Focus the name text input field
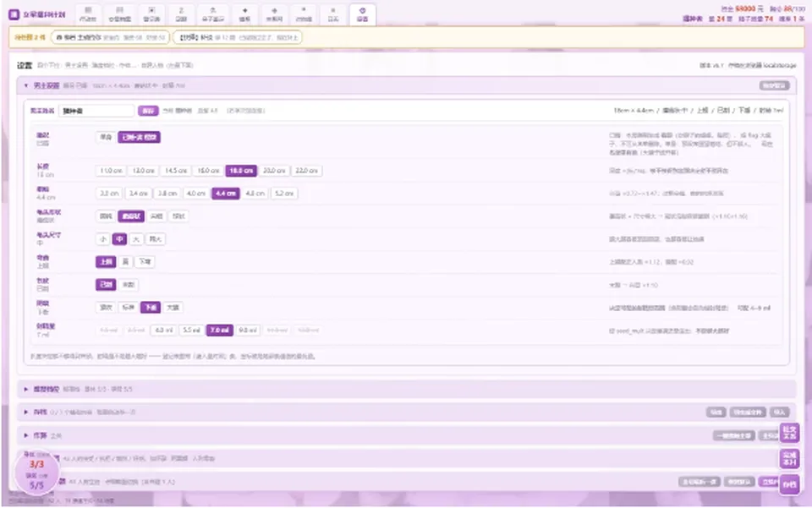This screenshot has width=812, height=508. coord(96,111)
